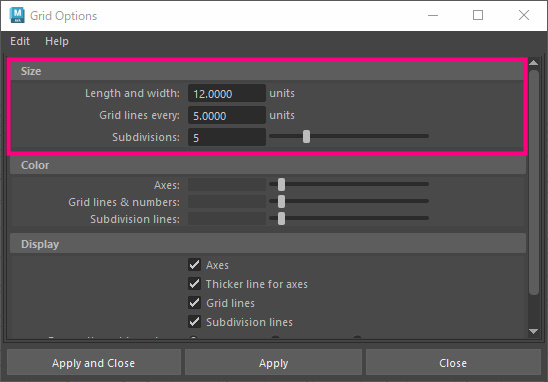Uncheck the Axes display checkbox
This screenshot has height=382, width=548.
[194, 265]
